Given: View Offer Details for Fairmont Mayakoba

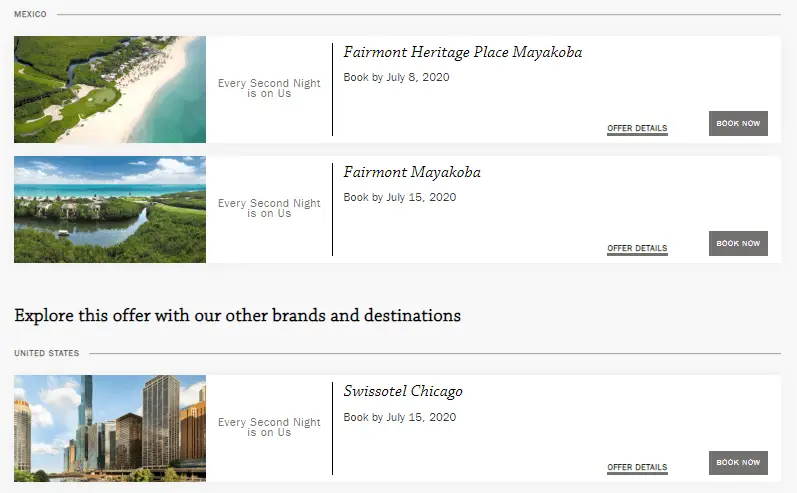Looking at the screenshot, I should [637, 249].
